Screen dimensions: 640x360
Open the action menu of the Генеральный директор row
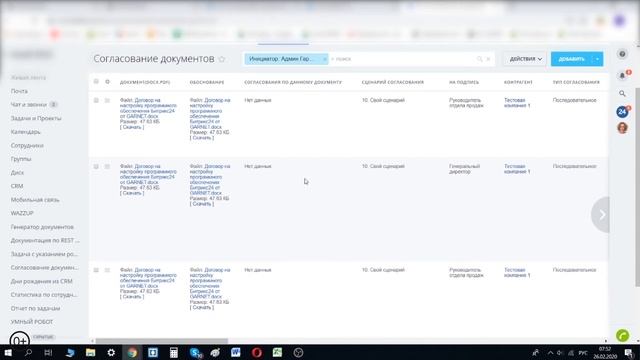107,167
